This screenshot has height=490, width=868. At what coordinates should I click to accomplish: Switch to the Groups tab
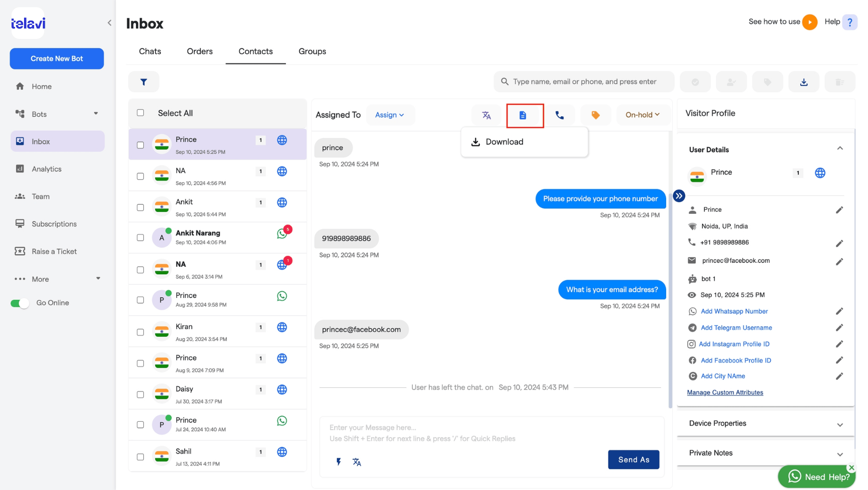pos(312,51)
